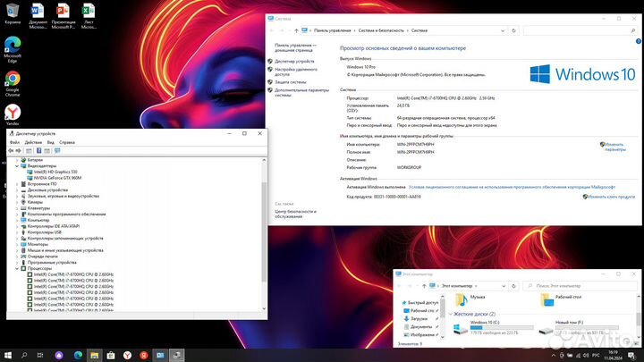The width and height of the screenshot is (644, 362).
Task: Open the Windows 10 (C:) drive
Action: click(494, 327)
